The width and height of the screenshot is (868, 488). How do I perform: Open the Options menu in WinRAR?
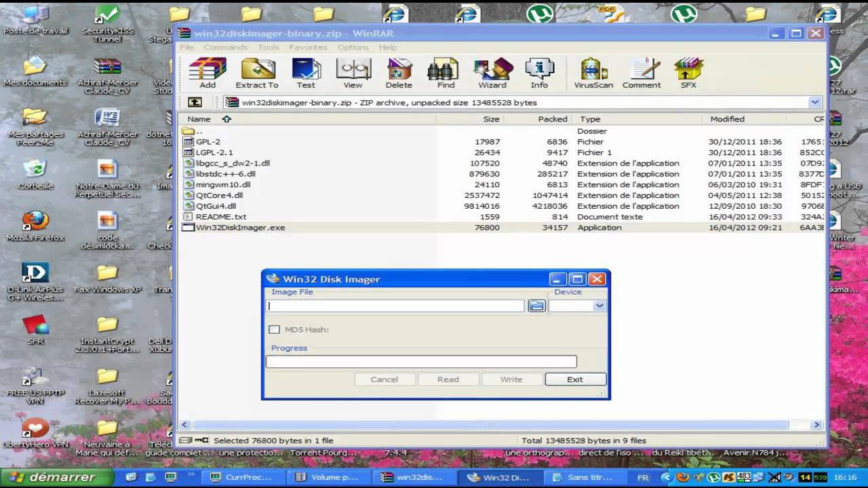(353, 47)
